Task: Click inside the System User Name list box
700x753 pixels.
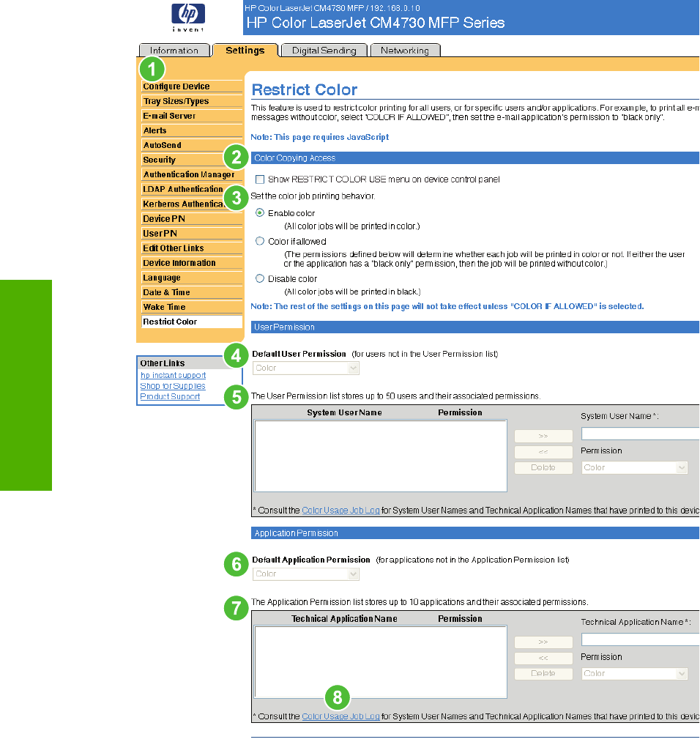Action: (381, 456)
